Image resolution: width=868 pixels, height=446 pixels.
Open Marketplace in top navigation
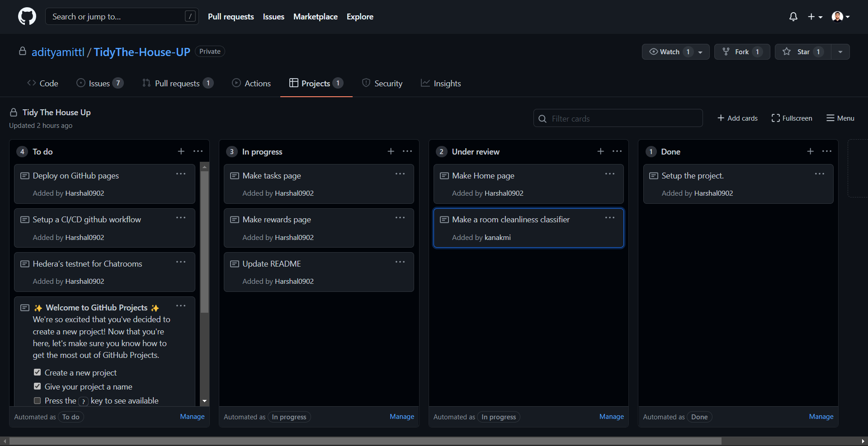316,17
